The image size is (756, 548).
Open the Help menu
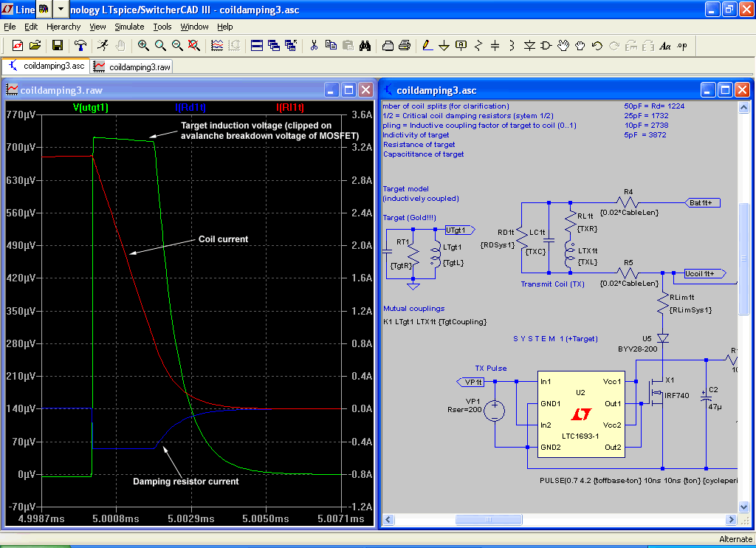click(x=224, y=27)
